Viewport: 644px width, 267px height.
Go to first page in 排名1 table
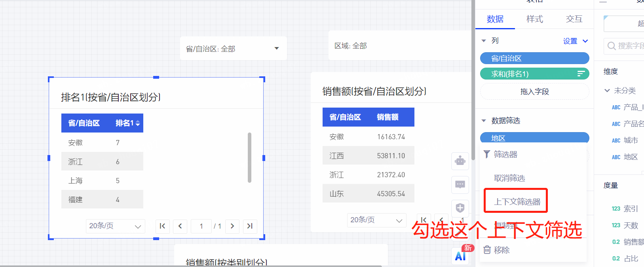(162, 226)
